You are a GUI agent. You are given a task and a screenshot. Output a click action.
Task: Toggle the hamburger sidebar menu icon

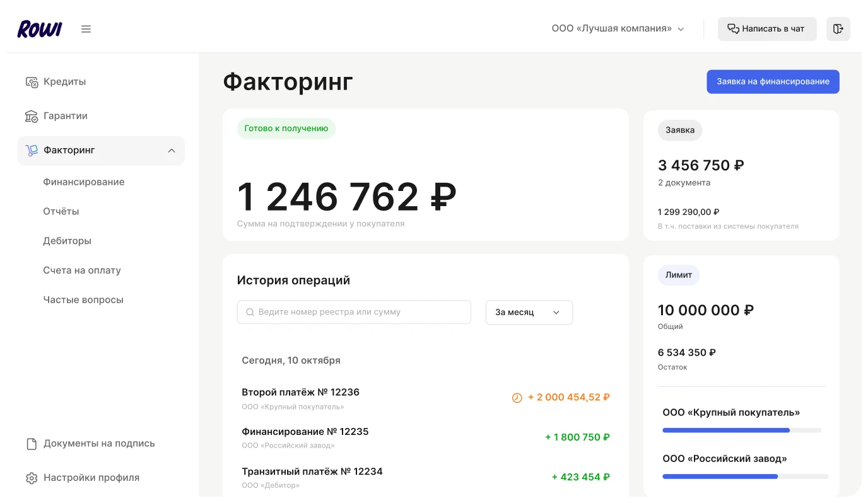[x=86, y=29]
